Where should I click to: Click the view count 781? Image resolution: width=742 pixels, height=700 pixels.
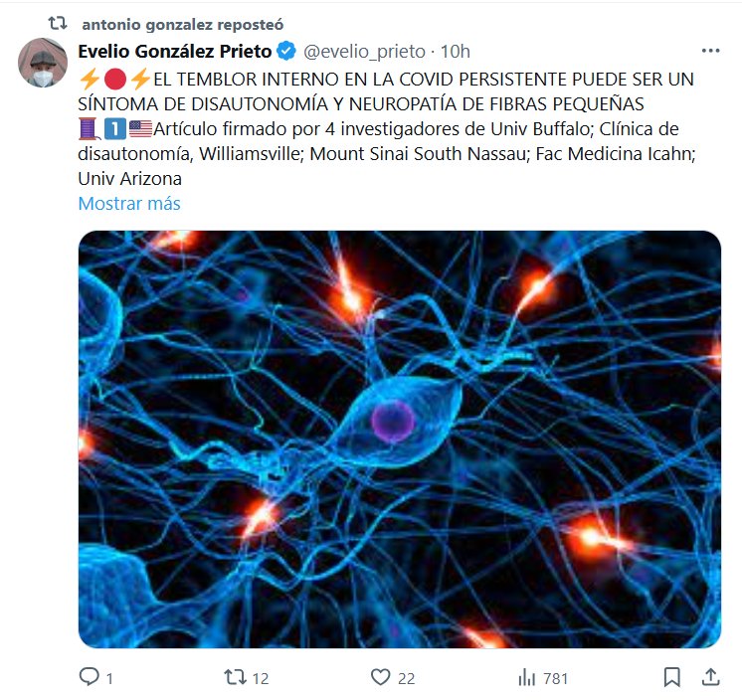pos(555,679)
